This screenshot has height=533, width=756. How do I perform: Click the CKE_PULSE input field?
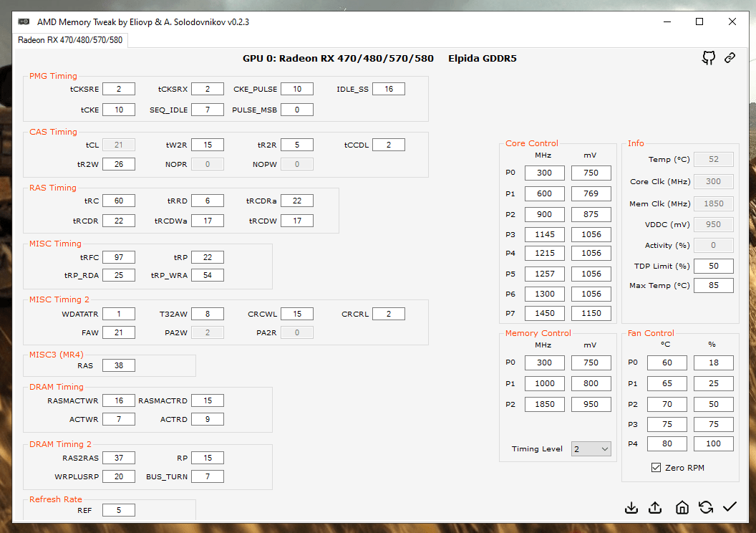click(x=297, y=90)
